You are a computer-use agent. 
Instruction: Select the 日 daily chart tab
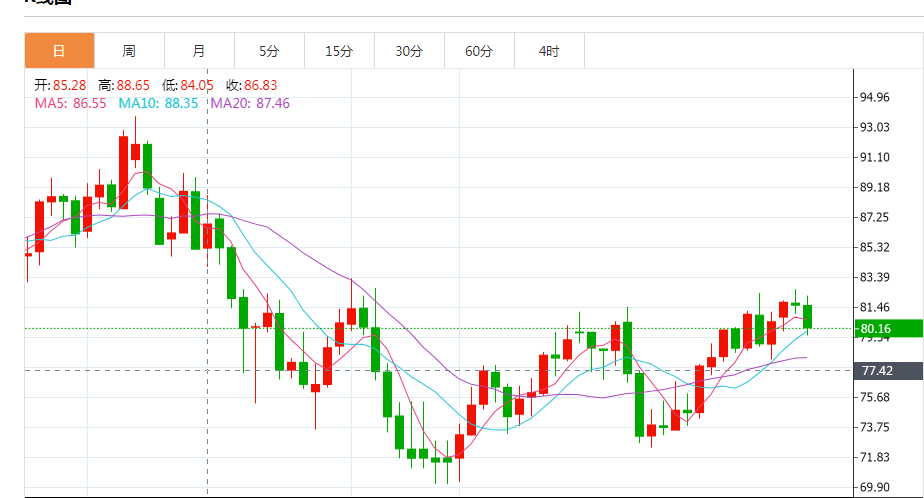coord(59,51)
